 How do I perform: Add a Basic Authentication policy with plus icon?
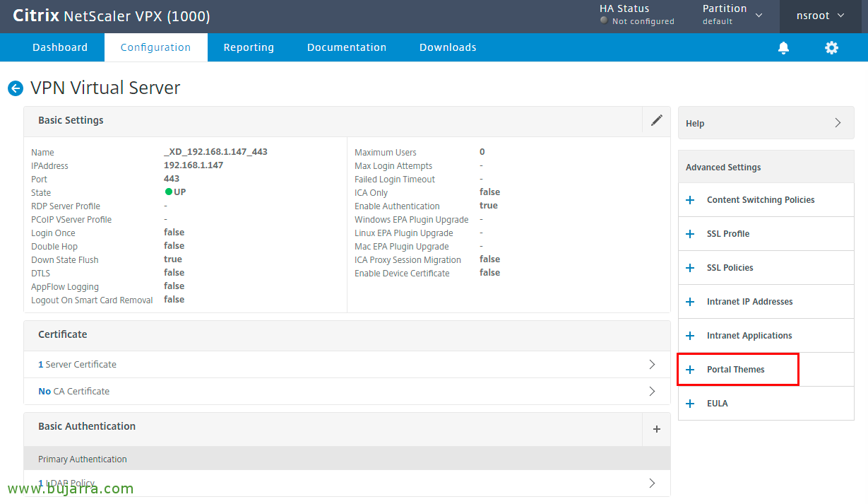657,429
